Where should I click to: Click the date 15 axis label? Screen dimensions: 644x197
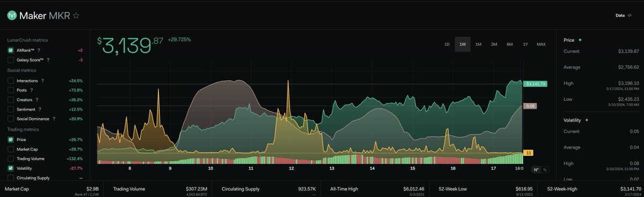pos(413,168)
